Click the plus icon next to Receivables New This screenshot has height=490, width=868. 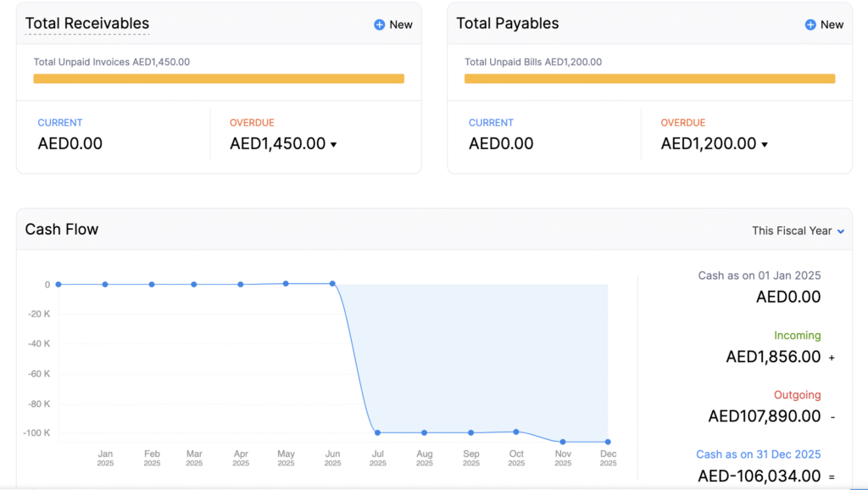click(x=376, y=25)
